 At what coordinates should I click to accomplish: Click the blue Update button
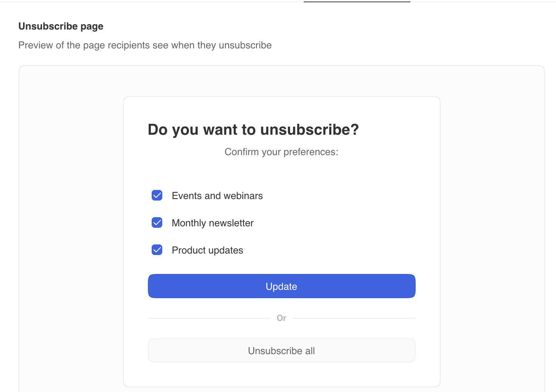pyautogui.click(x=281, y=286)
